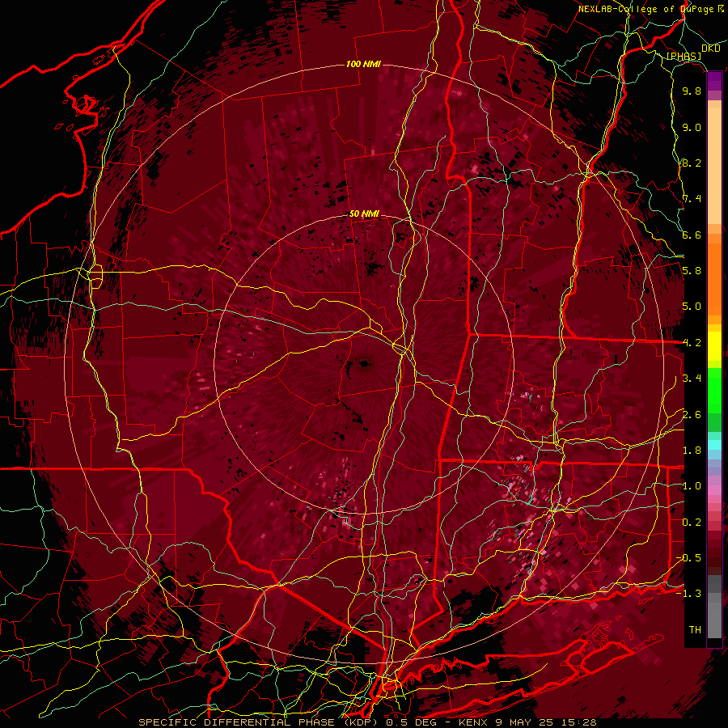Pick the bright yellow color band

[714, 346]
